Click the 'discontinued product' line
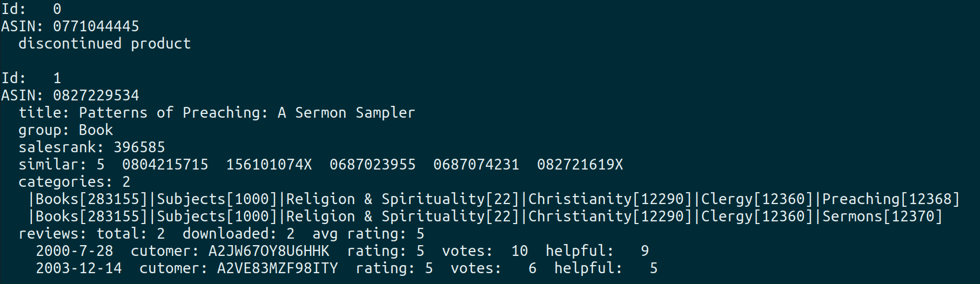The image size is (980, 284). (104, 44)
